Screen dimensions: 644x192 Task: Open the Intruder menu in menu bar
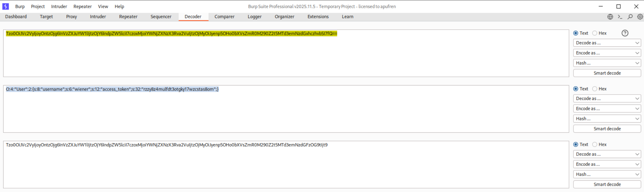59,6
